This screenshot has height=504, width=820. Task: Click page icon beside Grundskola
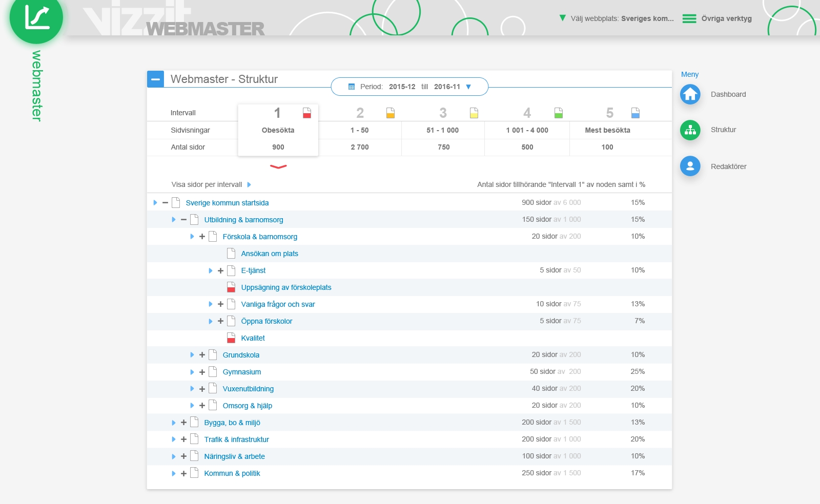click(213, 354)
